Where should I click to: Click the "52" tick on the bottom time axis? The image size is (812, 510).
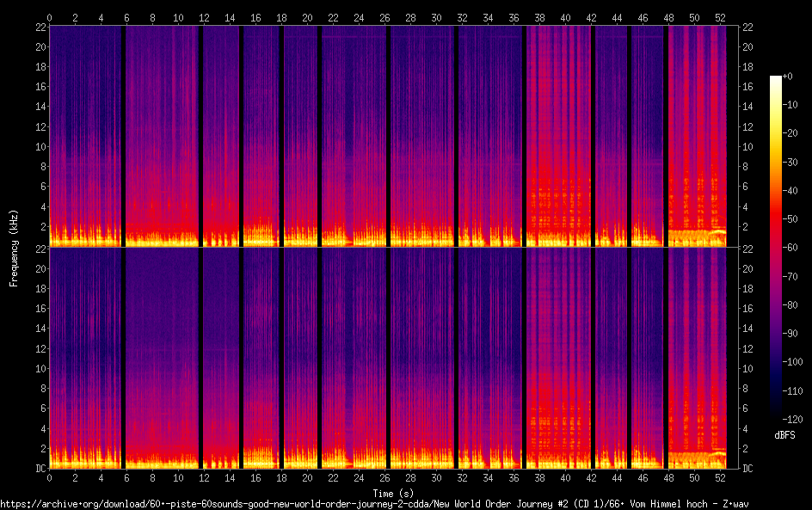pyautogui.click(x=720, y=478)
